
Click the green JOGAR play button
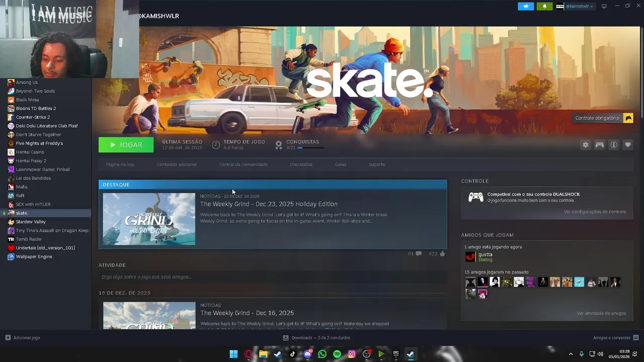pyautogui.click(x=126, y=145)
